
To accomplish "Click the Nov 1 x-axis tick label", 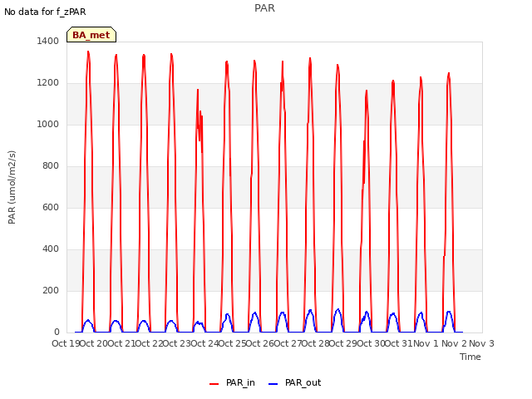I will pyautogui.click(x=426, y=343).
